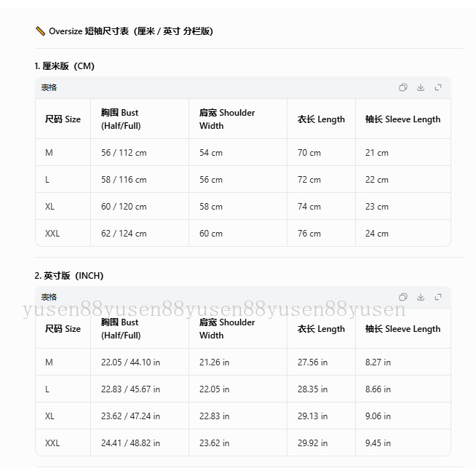Click the 2. 英寸版 (INCH) heading
Viewport: 476px width, 476px height.
(x=69, y=276)
